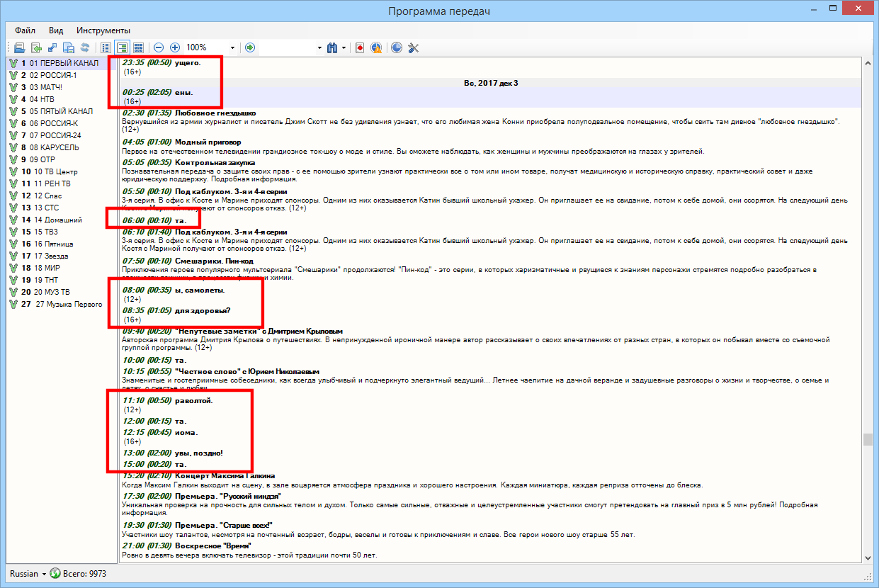The width and height of the screenshot is (879, 588).
Task: Select channel 19 ТНТ in list
Action: [x=41, y=280]
